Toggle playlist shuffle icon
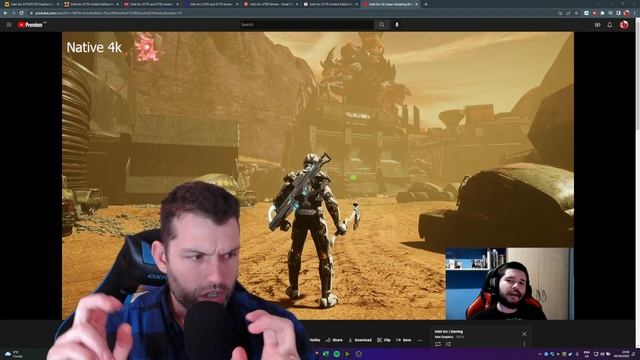 pyautogui.click(x=448, y=344)
